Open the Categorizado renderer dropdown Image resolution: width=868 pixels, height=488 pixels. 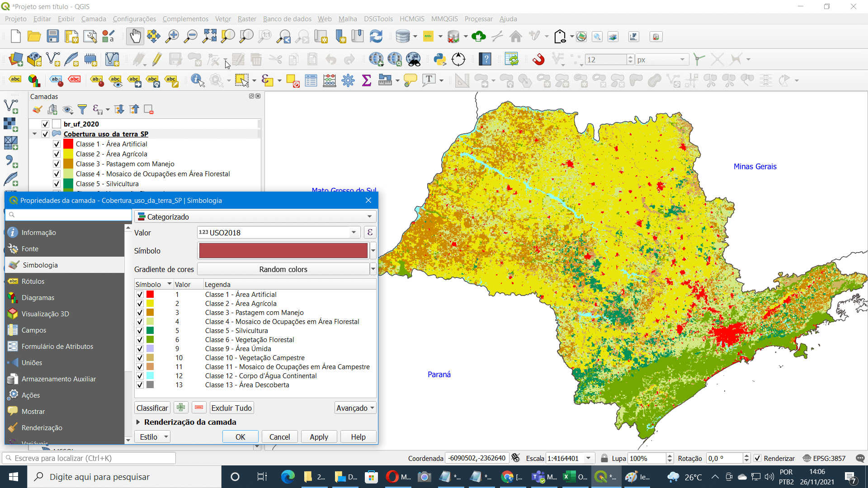[x=255, y=217]
